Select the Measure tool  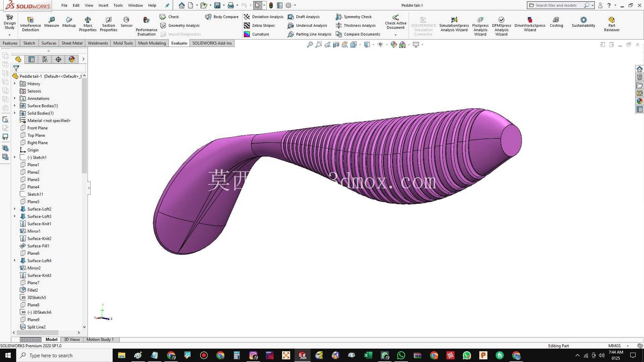[x=51, y=22]
